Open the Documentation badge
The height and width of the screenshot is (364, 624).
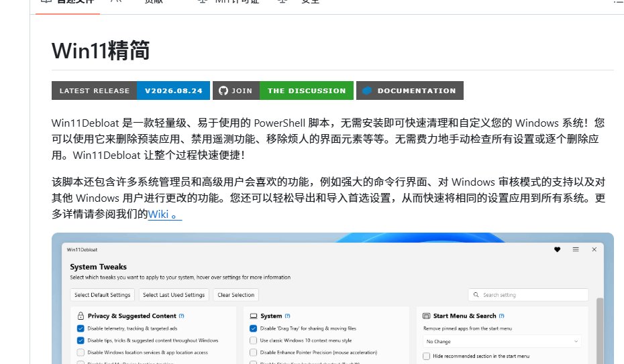[x=410, y=90]
